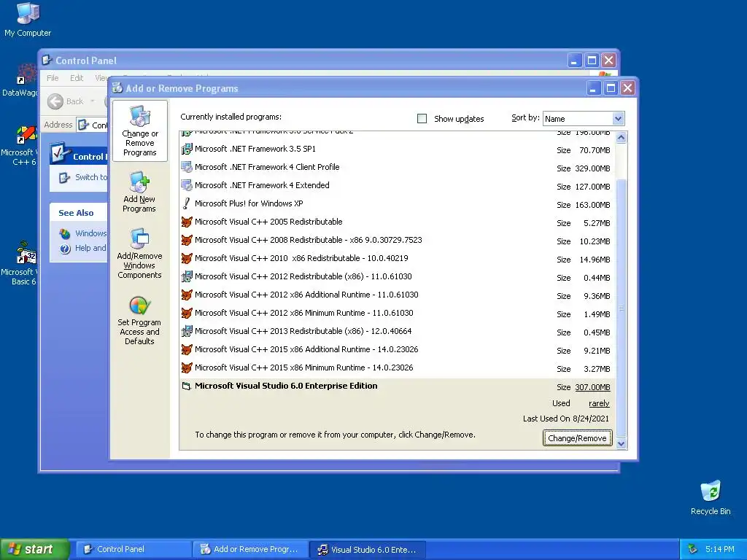Click the Windows link under See Also
The image size is (747, 560).
90,233
